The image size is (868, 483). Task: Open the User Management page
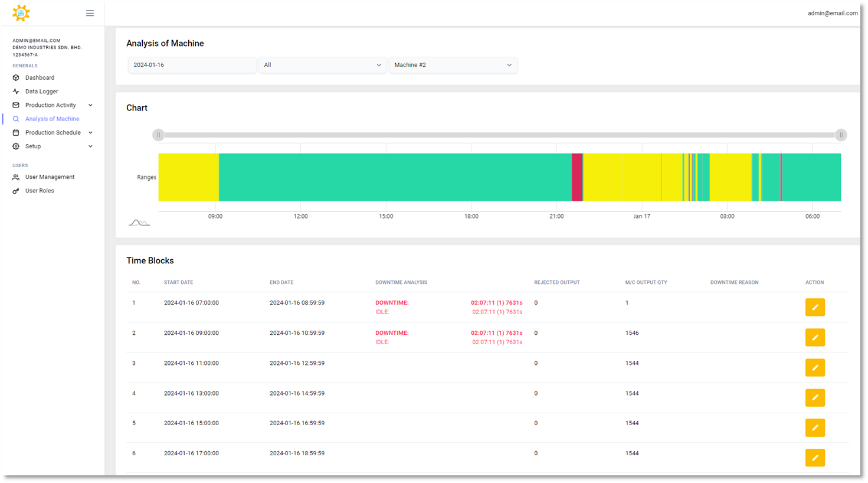pyautogui.click(x=50, y=177)
